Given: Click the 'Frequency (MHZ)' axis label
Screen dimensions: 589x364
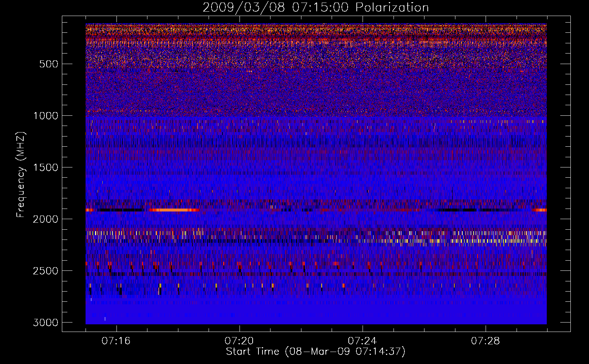Looking at the screenshot, I should coord(21,175).
